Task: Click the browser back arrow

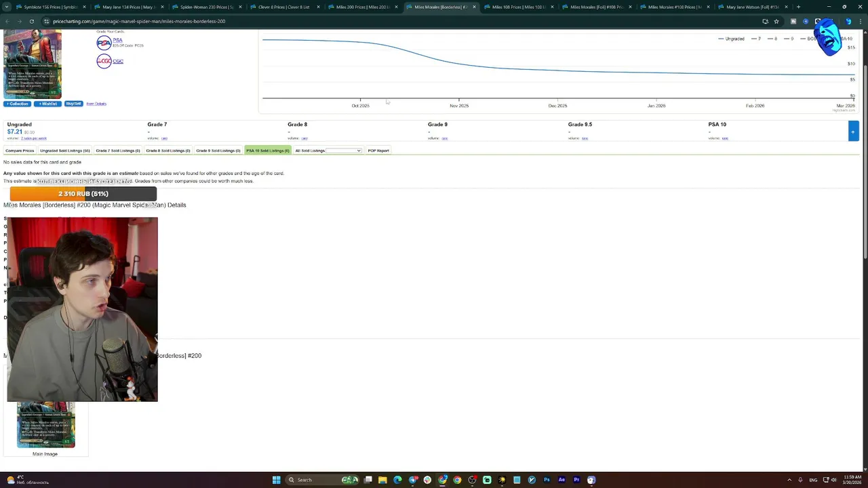Action: pyautogui.click(x=7, y=21)
